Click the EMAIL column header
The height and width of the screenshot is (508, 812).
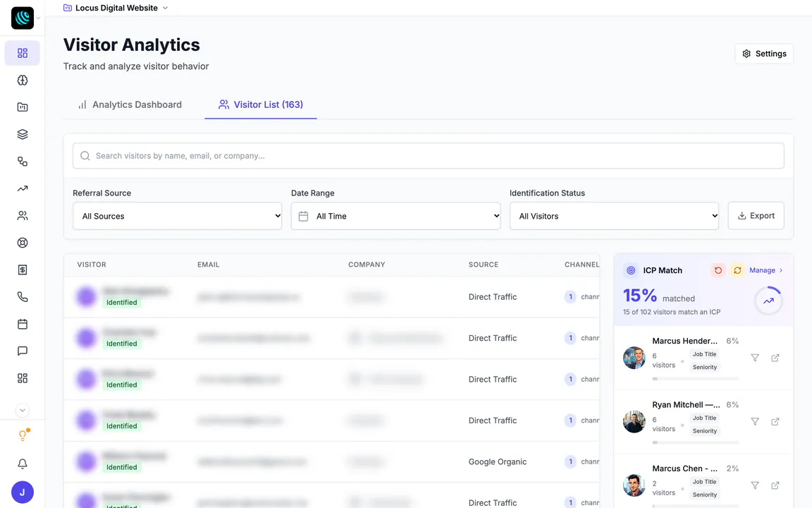(208, 265)
